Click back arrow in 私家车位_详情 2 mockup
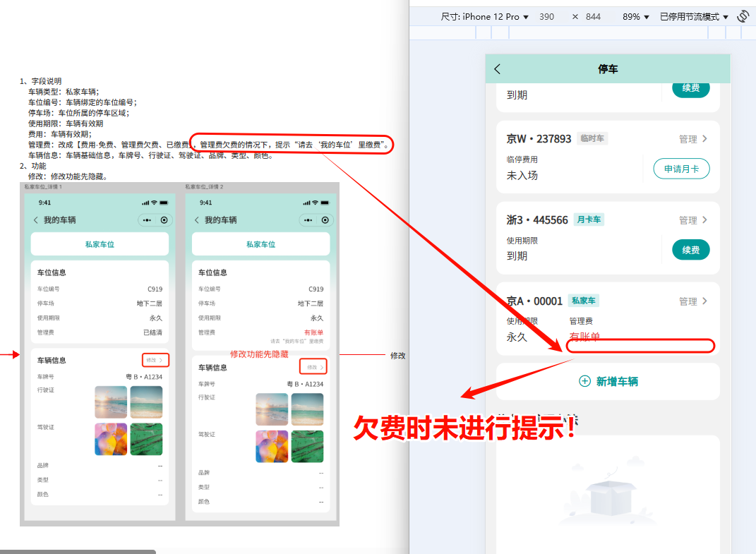 197,220
